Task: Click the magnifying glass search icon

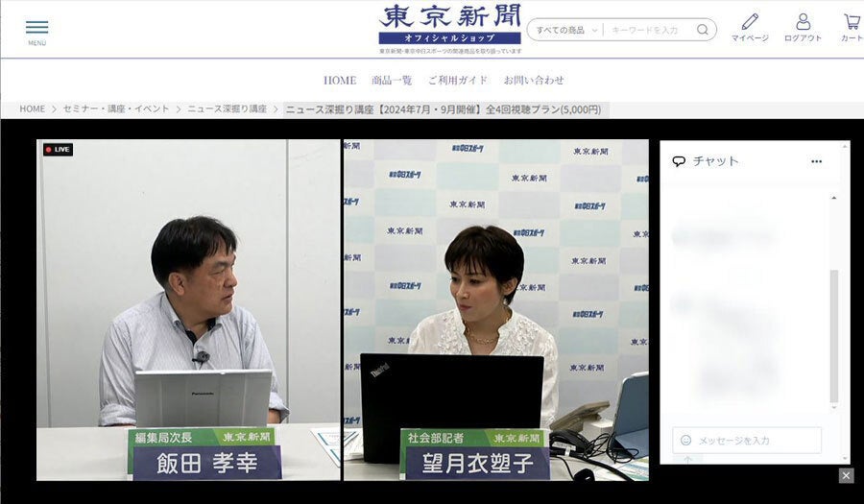Action: click(x=703, y=30)
